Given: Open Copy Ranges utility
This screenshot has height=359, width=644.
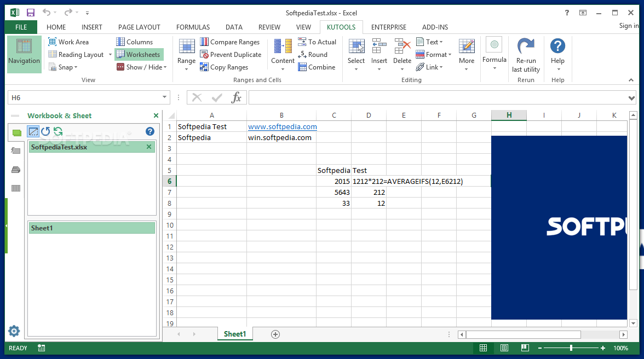Looking at the screenshot, I should click(x=225, y=67).
